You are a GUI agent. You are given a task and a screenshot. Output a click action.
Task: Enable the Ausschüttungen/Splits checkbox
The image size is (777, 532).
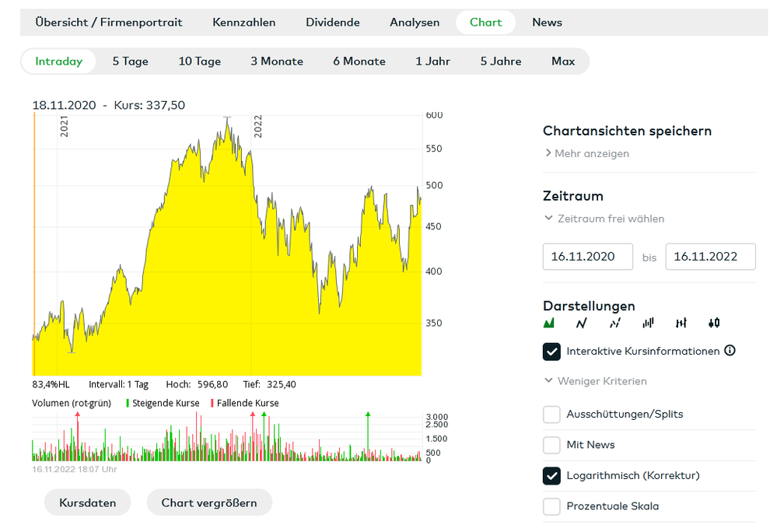pyautogui.click(x=551, y=415)
